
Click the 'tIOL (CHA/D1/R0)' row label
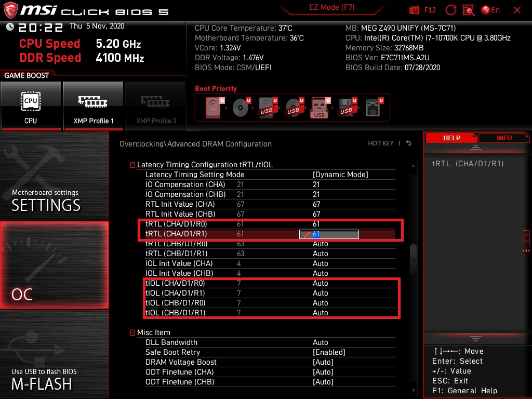(x=175, y=283)
